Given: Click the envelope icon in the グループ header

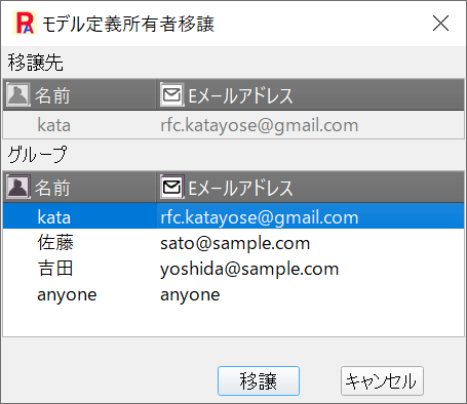Looking at the screenshot, I should (x=172, y=187).
